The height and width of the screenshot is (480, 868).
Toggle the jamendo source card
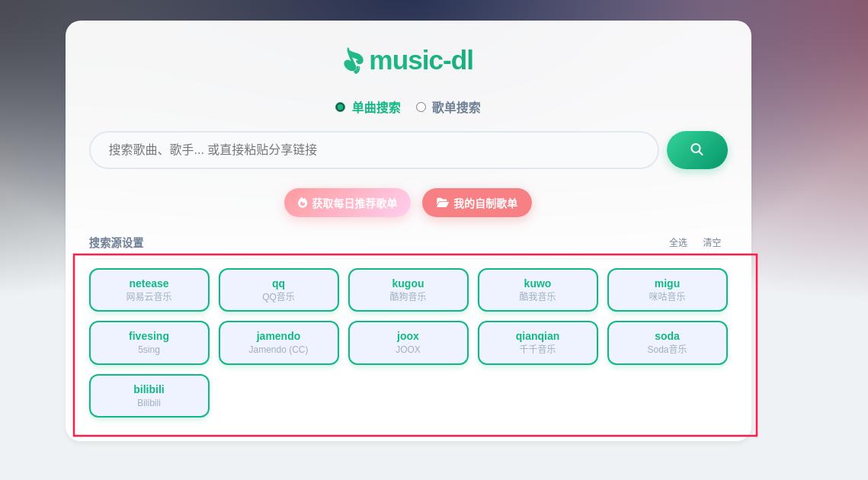279,343
